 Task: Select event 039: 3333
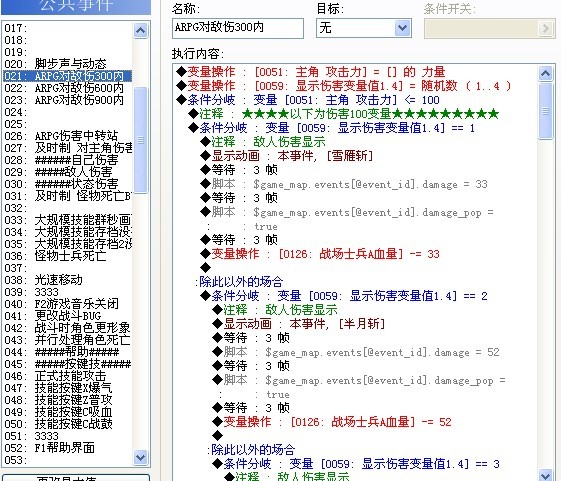(68, 292)
